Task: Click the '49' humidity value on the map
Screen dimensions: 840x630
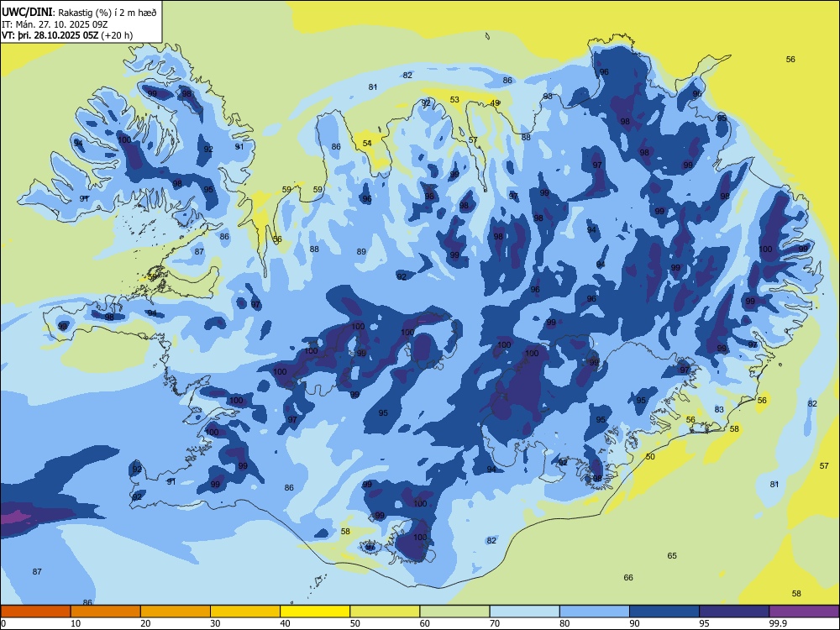Action: pos(495,102)
